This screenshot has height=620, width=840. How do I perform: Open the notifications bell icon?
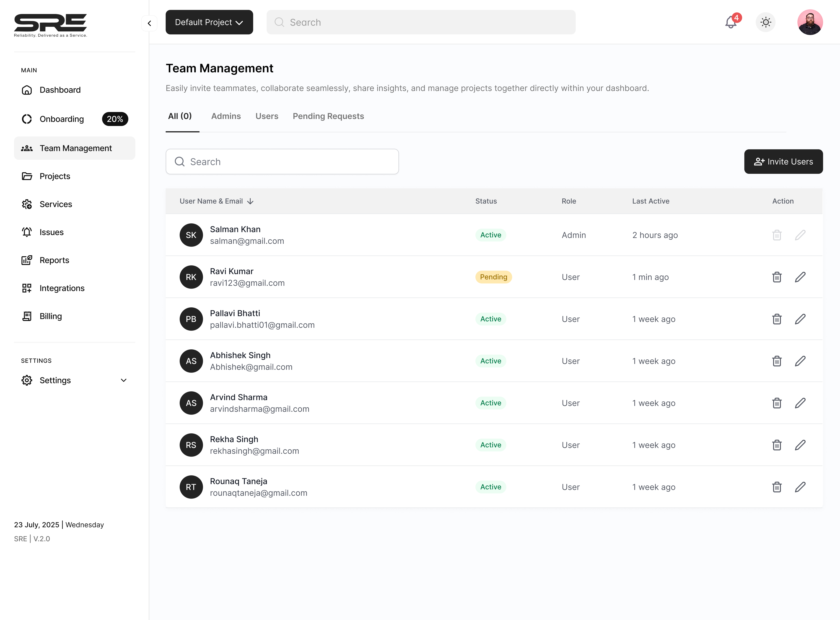(730, 23)
